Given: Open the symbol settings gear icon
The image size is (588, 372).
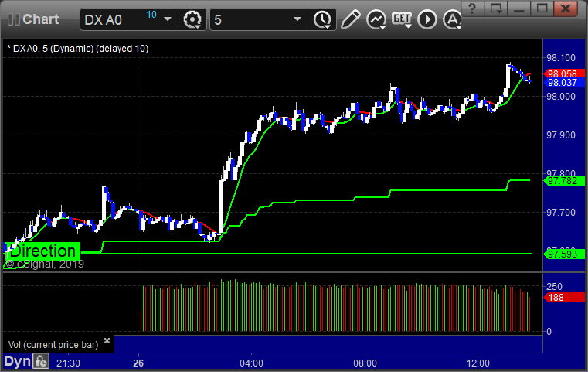Looking at the screenshot, I should click(192, 19).
